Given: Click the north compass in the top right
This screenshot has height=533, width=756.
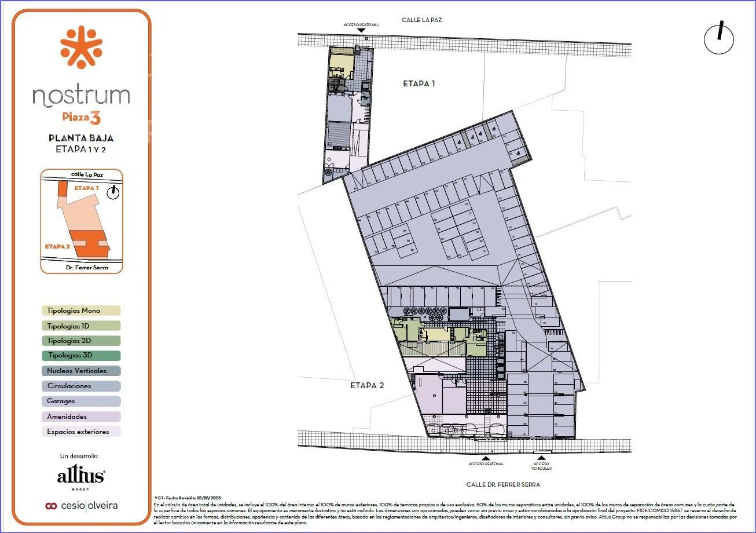Looking at the screenshot, I should click(x=719, y=39).
